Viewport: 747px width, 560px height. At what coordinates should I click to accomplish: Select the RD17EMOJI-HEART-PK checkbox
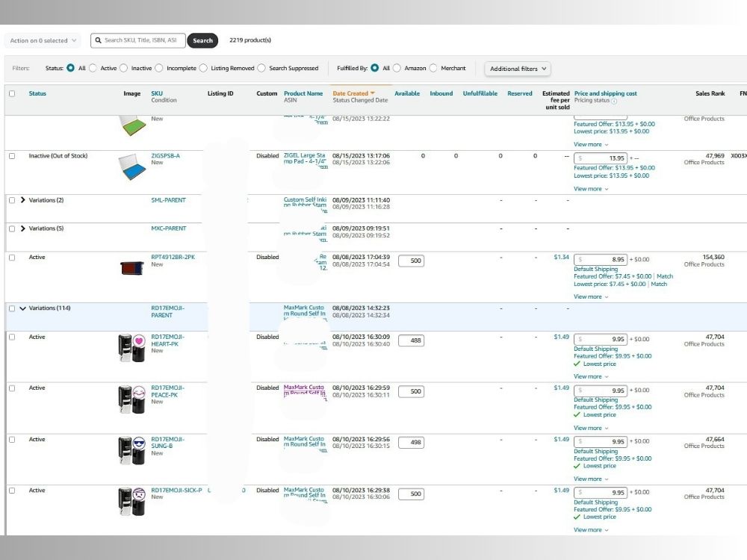point(12,337)
